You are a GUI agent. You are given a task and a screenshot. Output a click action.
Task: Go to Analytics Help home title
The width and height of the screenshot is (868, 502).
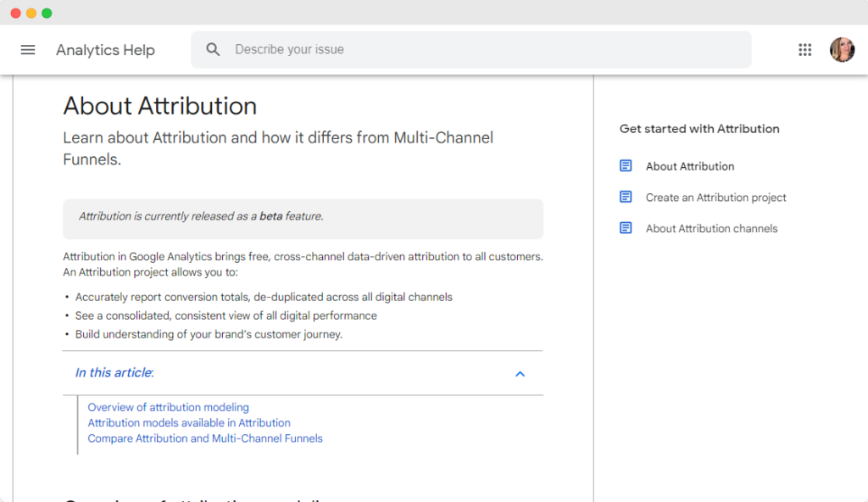pos(105,50)
